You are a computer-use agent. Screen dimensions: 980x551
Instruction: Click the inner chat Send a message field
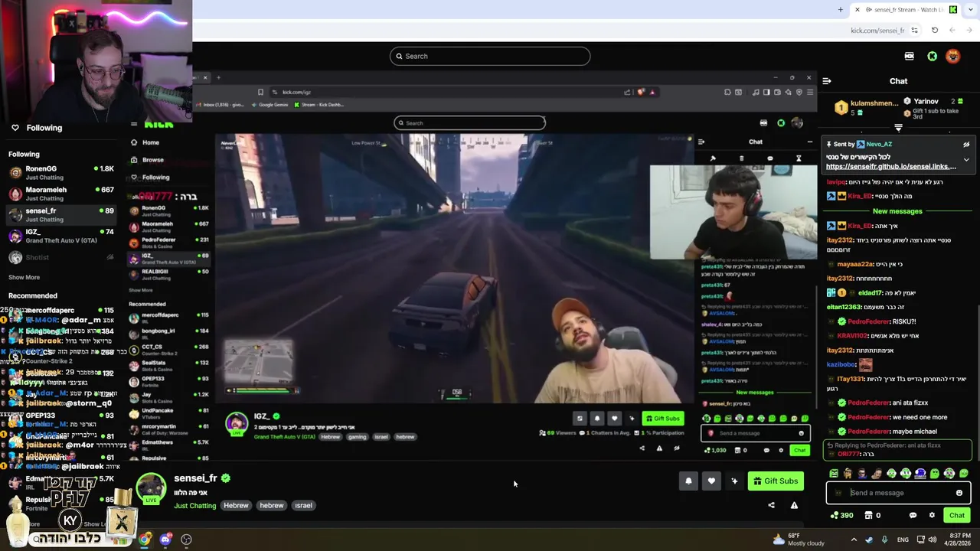[755, 433]
